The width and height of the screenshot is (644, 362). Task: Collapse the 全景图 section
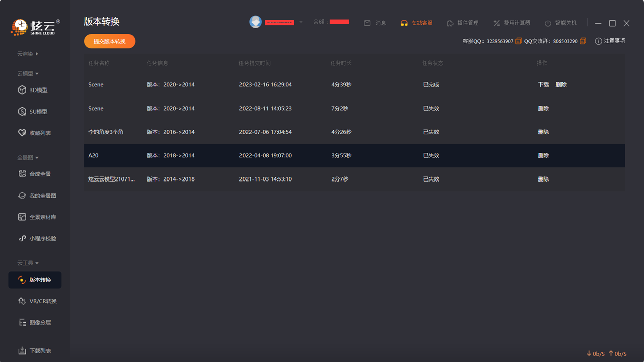(x=28, y=158)
